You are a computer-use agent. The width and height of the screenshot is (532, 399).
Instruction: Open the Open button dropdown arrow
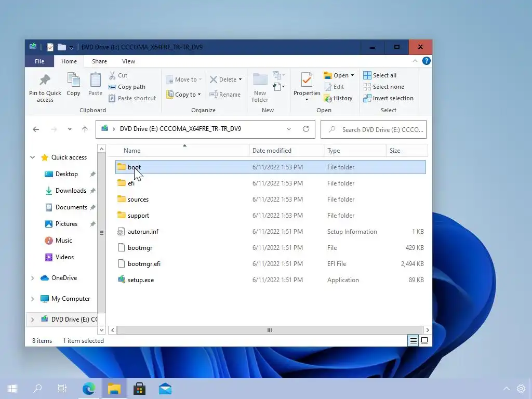tap(353, 75)
